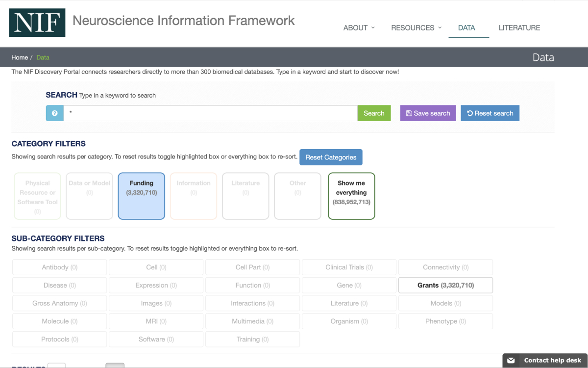The width and height of the screenshot is (588, 368).
Task: Toggle the Funding category filter
Action: point(142,196)
